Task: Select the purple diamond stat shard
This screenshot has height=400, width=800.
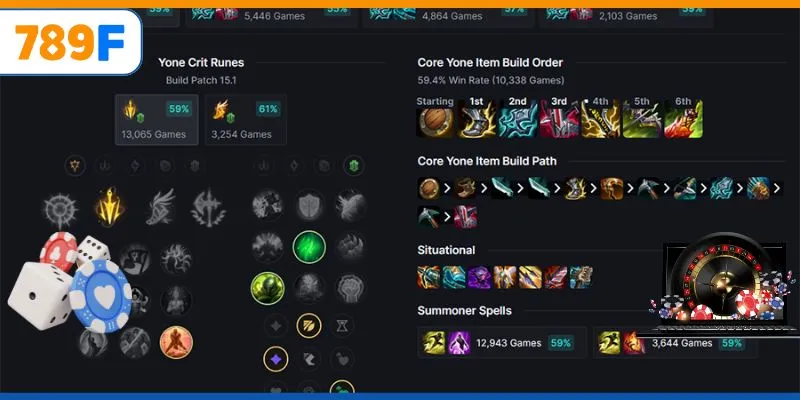Action: coord(276,359)
